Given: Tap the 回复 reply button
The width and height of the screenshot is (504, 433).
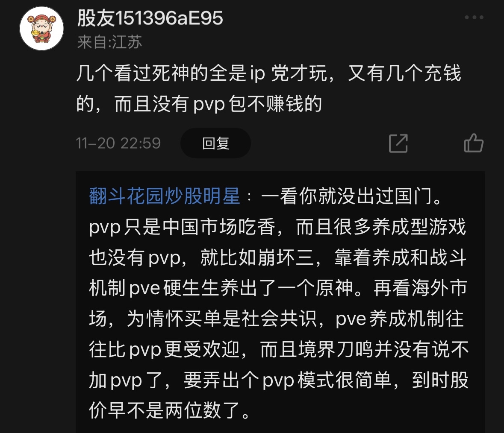Looking at the screenshot, I should coord(216,143).
